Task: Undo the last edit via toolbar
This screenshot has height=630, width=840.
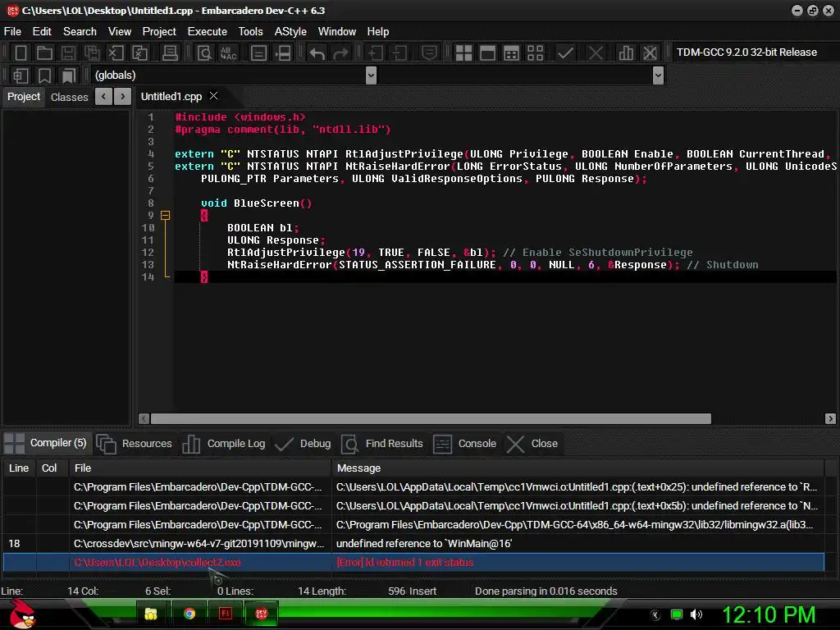Action: 317,53
